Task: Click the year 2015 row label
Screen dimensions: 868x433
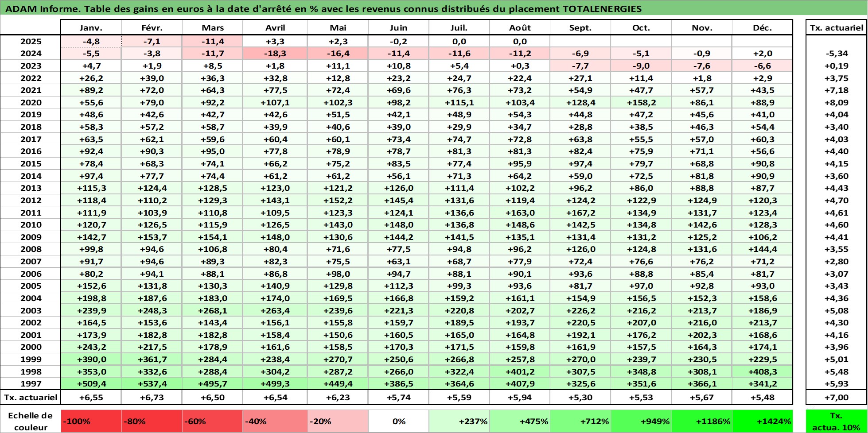Action: point(31,163)
